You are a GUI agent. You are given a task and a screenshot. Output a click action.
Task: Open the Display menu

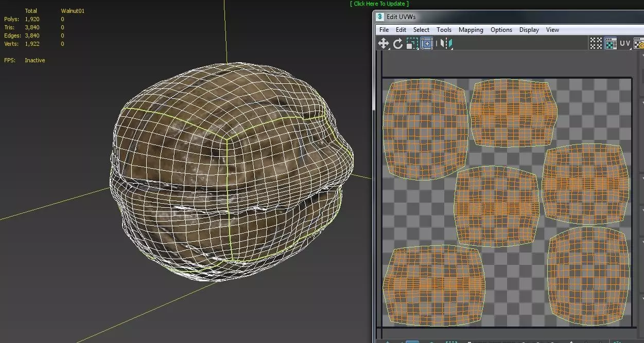tap(529, 30)
